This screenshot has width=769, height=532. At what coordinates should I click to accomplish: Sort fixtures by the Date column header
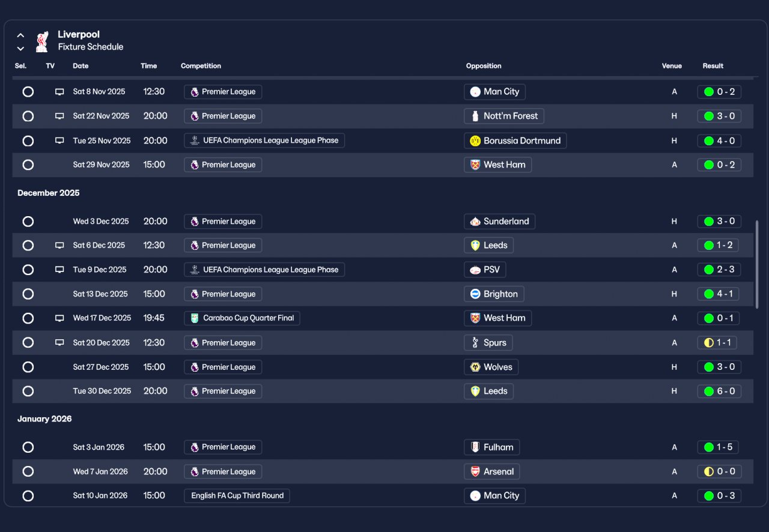pyautogui.click(x=81, y=66)
